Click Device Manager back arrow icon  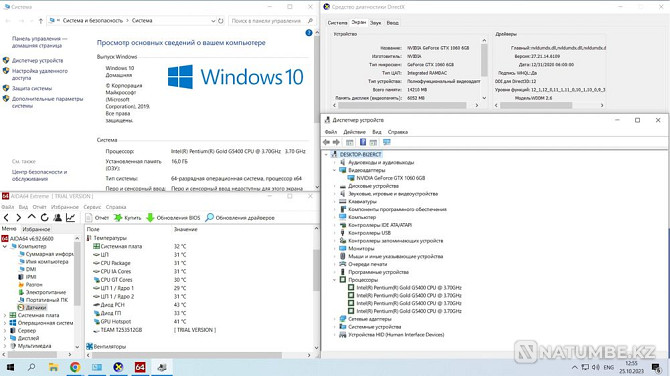(327, 142)
